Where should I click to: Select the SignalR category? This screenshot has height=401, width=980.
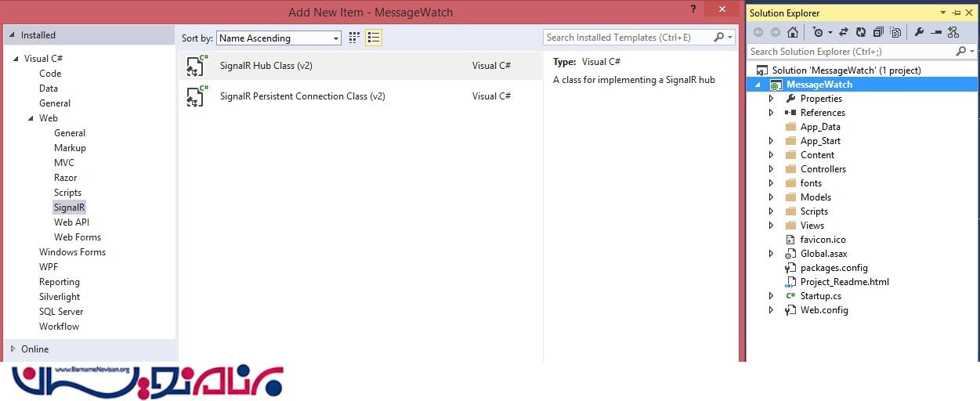[69, 208]
